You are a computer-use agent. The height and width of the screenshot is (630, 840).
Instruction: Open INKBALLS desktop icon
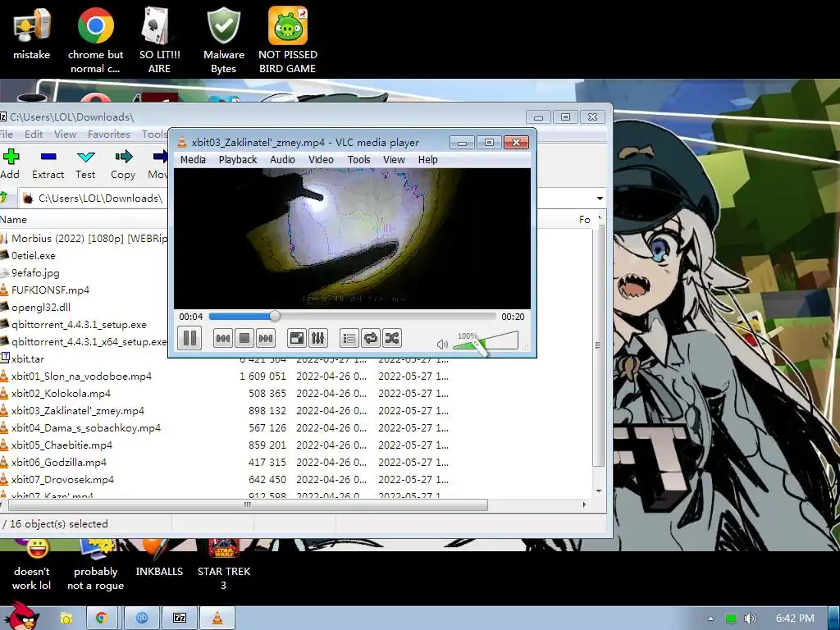pos(159,559)
